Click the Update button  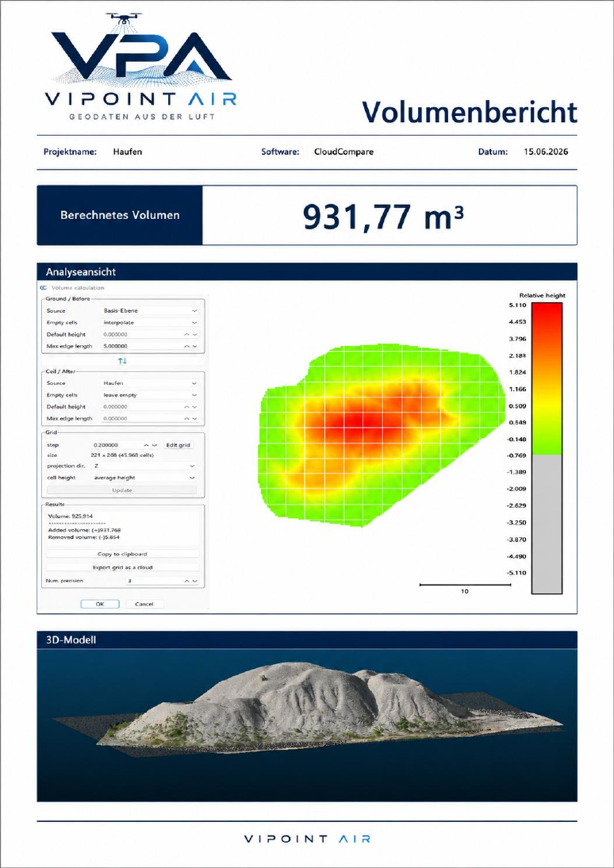[122, 490]
